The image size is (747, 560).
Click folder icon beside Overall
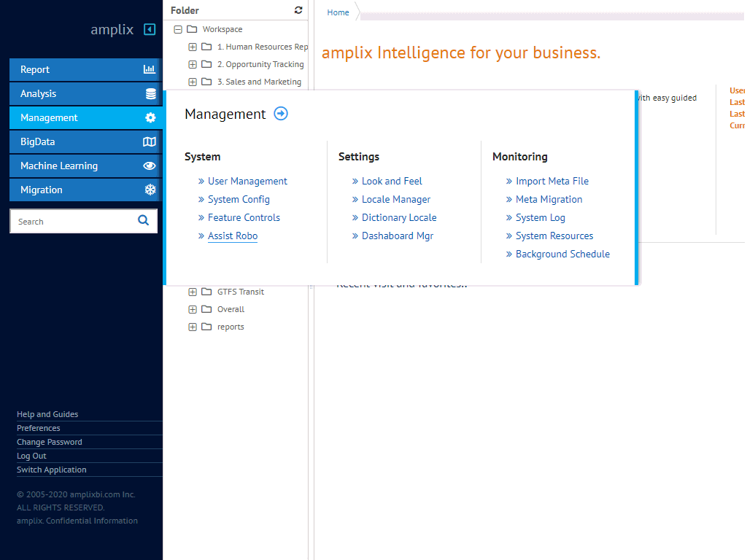pos(206,309)
